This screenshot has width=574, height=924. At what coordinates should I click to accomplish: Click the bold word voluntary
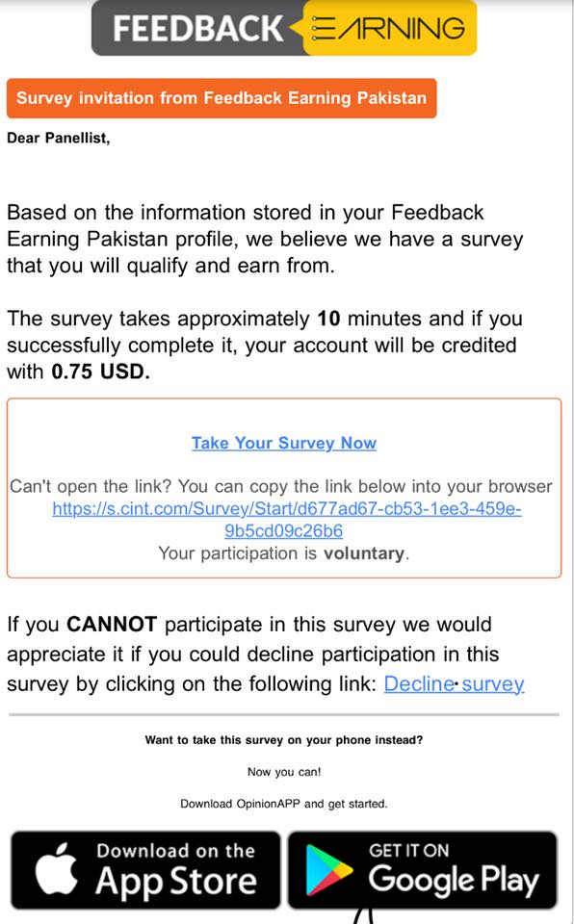tap(363, 553)
